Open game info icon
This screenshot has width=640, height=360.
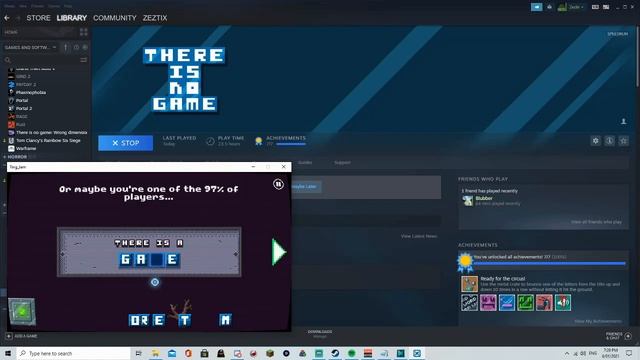click(609, 141)
